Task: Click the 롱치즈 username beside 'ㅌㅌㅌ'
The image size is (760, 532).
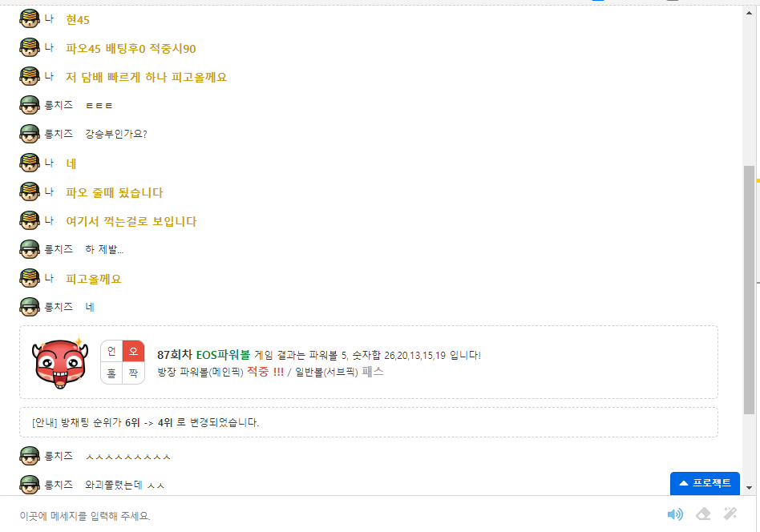Action: pos(59,105)
